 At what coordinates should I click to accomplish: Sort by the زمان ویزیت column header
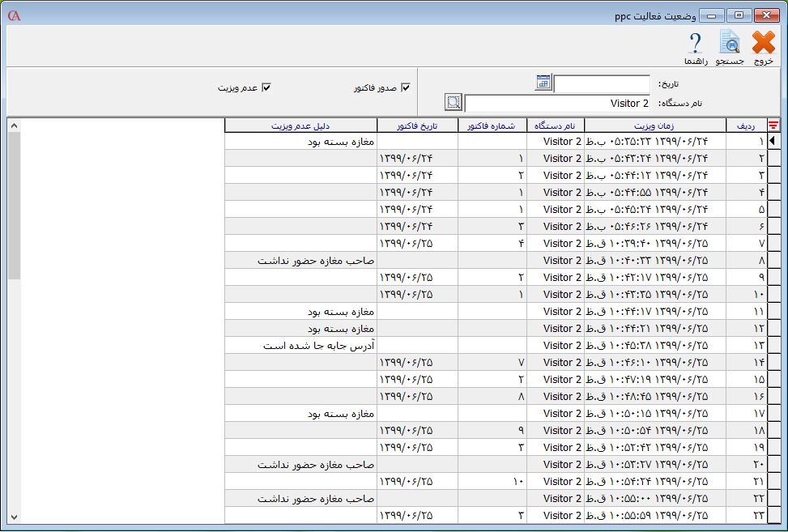(654, 126)
